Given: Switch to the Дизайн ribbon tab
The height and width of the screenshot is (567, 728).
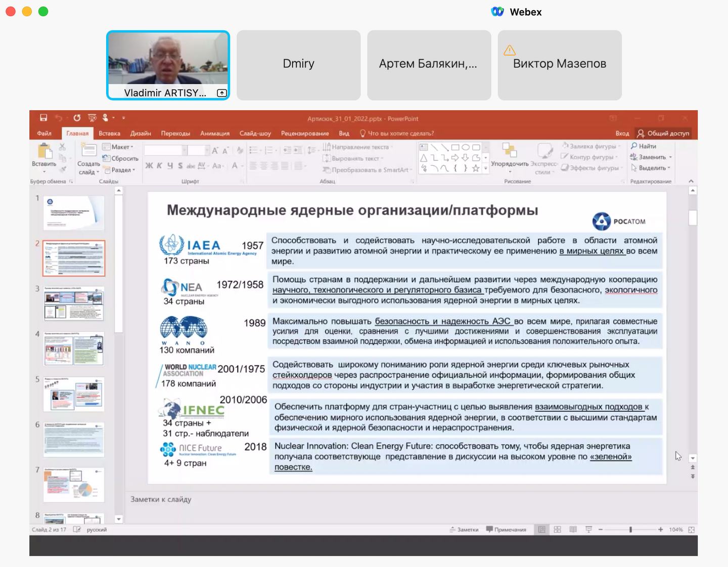Looking at the screenshot, I should click(141, 134).
